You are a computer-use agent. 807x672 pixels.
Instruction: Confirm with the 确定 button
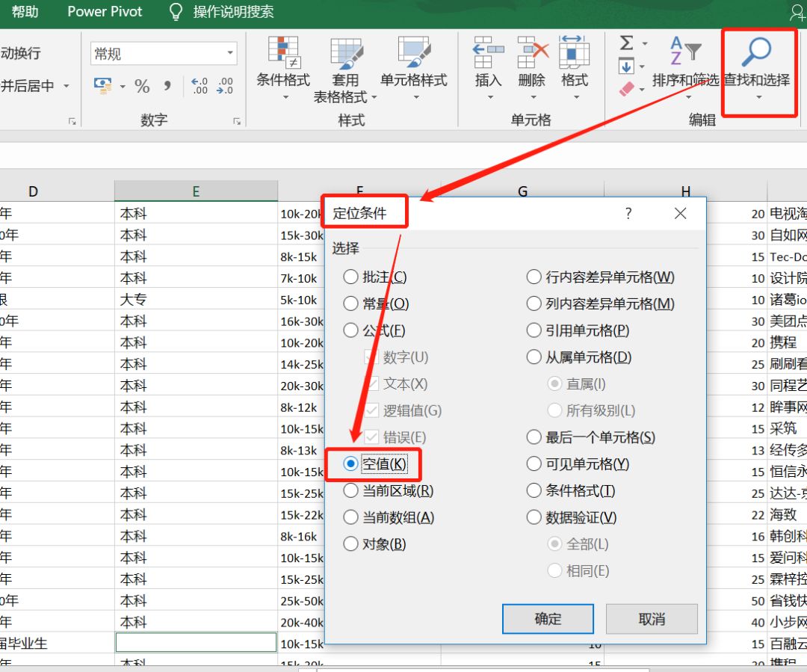point(548,618)
